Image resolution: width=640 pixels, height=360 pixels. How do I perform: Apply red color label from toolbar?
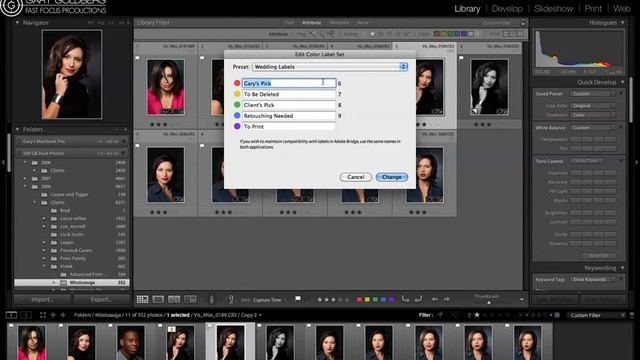359,300
